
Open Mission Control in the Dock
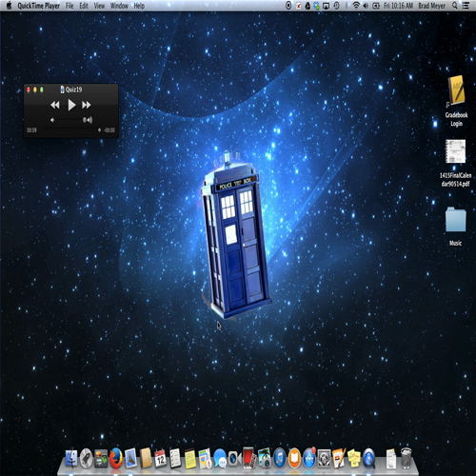tap(101, 459)
